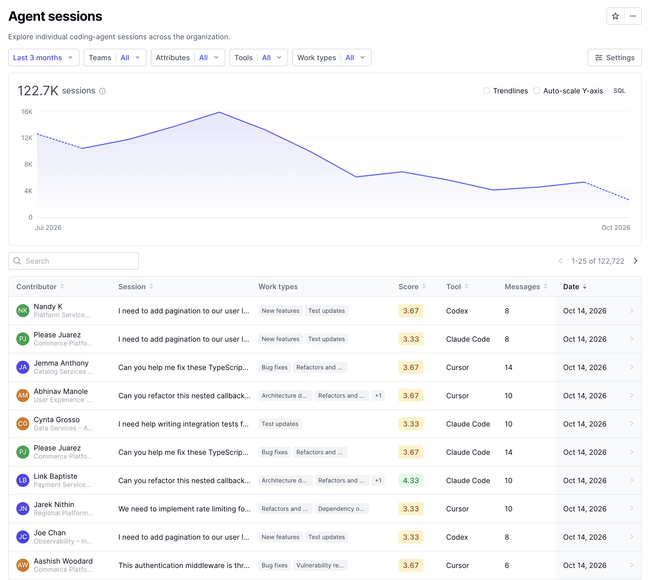The height and width of the screenshot is (580, 650).
Task: Click the Work types column header
Action: (x=278, y=286)
